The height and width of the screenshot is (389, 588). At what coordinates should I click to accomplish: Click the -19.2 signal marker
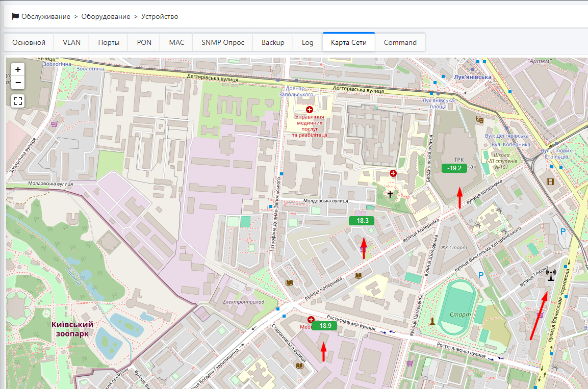[x=454, y=168]
